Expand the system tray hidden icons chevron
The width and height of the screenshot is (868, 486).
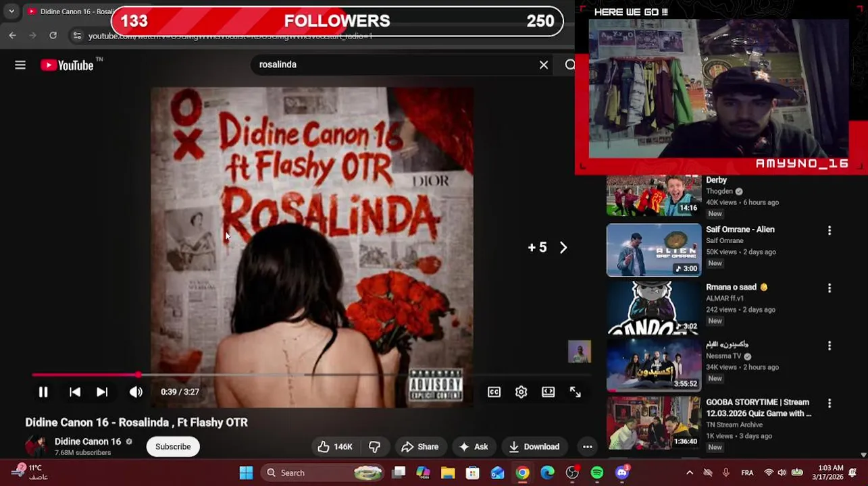(x=689, y=473)
